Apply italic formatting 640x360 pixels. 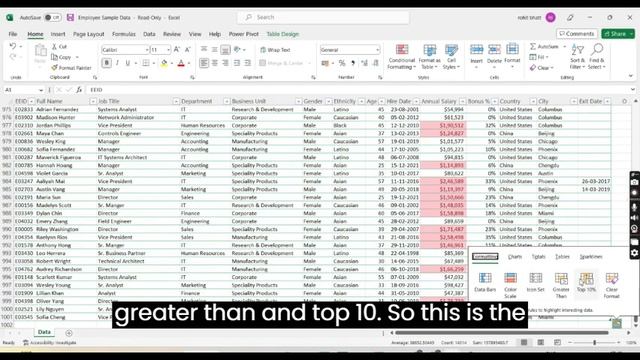[118, 63]
